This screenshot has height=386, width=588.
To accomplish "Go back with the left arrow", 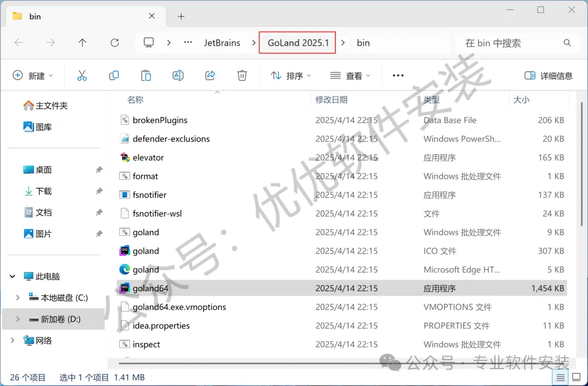I will point(19,43).
